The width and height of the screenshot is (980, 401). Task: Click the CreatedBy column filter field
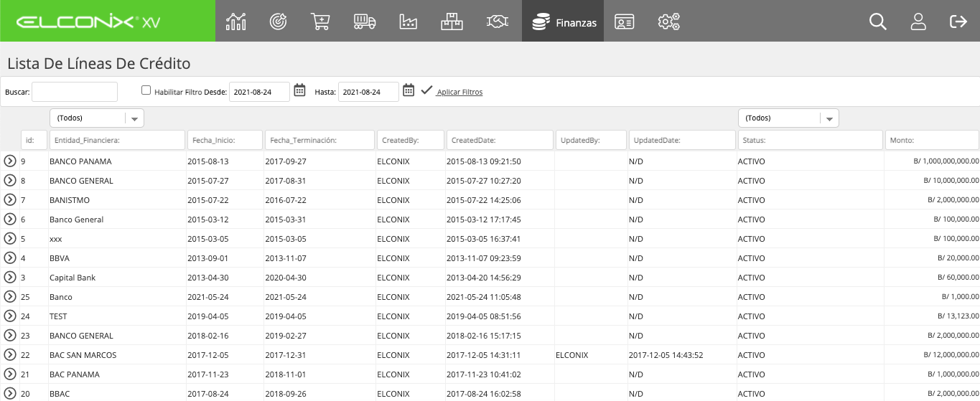point(411,140)
